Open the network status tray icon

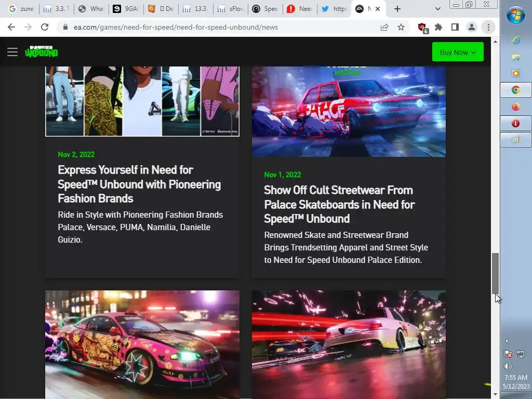521,354
